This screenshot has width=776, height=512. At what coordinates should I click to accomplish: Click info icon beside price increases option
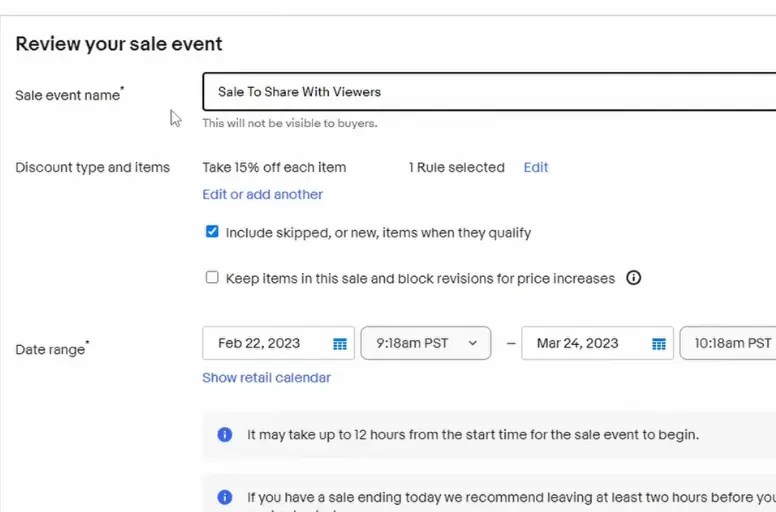coord(633,278)
